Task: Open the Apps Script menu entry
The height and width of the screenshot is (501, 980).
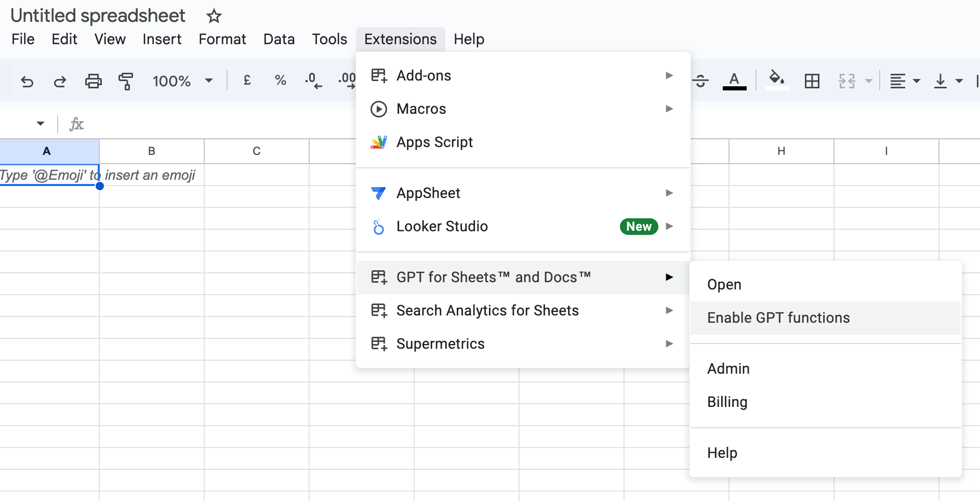Action: point(434,142)
